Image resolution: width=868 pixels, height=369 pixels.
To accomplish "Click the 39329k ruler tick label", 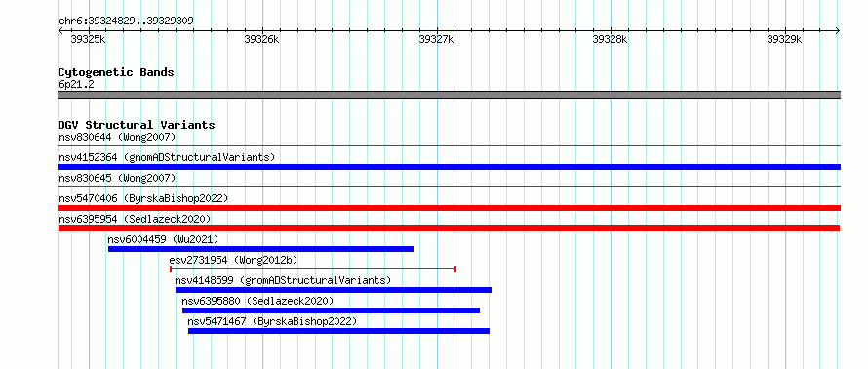I will pos(784,39).
